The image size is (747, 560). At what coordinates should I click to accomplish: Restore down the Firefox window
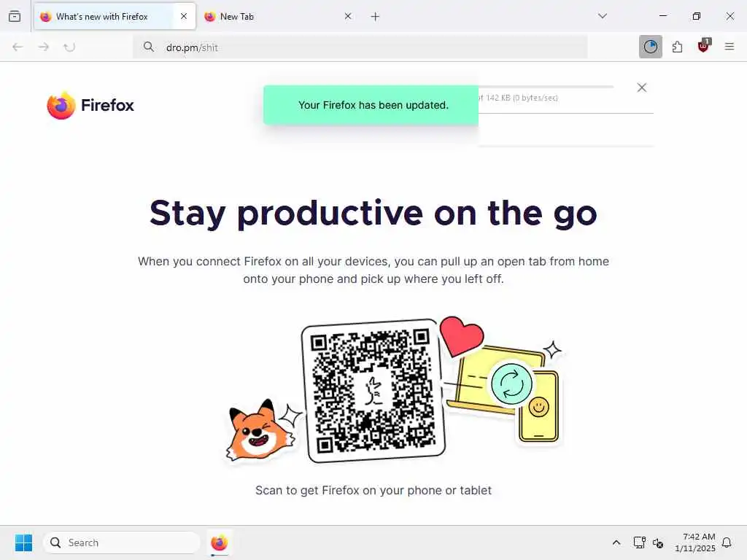[x=697, y=16]
